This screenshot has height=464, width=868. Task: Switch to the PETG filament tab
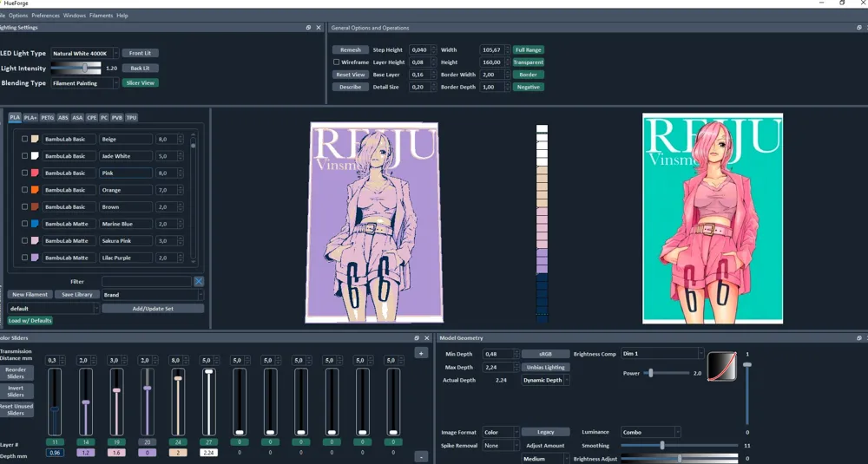pyautogui.click(x=47, y=118)
